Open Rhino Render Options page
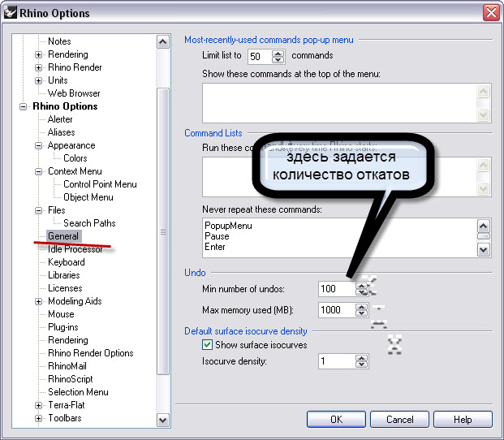The image size is (504, 440). click(x=91, y=353)
